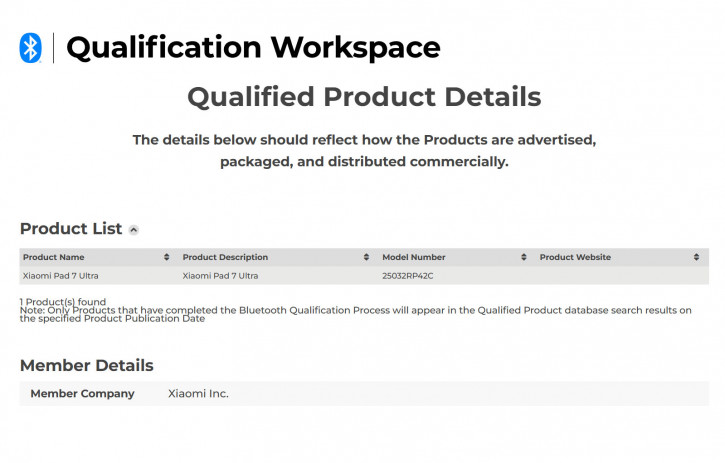Select model number 25032RP42C cell
Screen dimensions: 725x463
coord(408,276)
